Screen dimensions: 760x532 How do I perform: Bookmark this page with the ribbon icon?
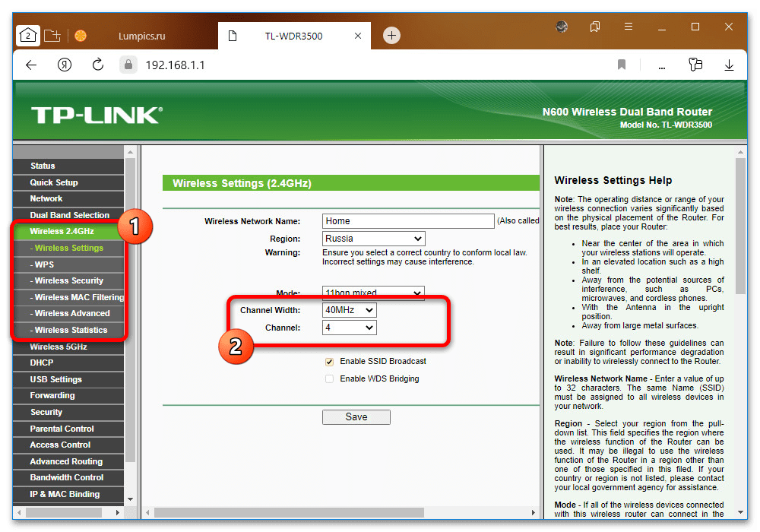[622, 65]
